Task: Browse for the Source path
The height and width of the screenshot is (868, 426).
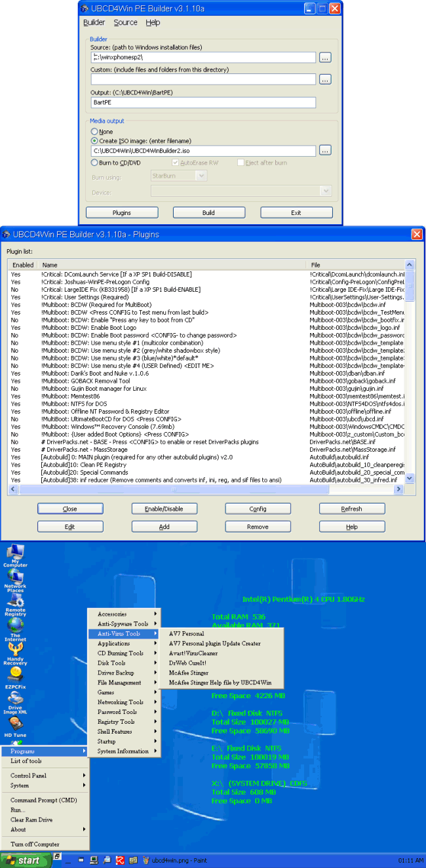Action: pyautogui.click(x=325, y=58)
